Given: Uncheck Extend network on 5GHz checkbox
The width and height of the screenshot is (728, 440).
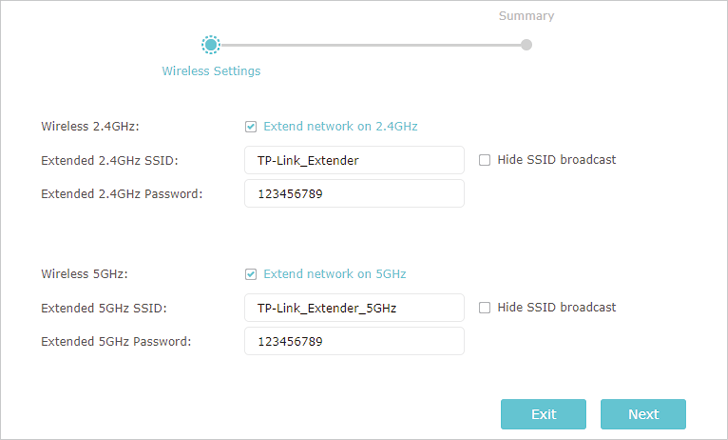Looking at the screenshot, I should 251,274.
